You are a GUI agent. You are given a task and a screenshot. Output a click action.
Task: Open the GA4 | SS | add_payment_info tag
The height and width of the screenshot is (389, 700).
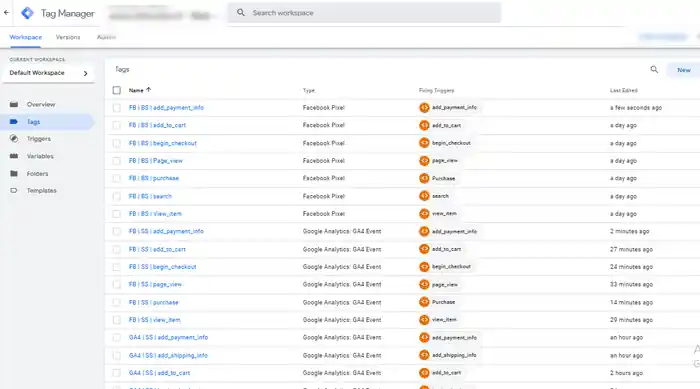(x=168, y=338)
